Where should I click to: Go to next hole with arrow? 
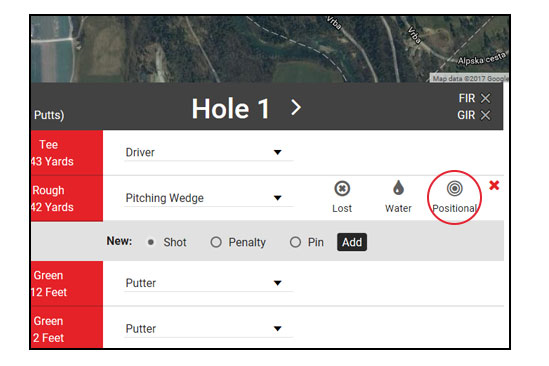296,108
